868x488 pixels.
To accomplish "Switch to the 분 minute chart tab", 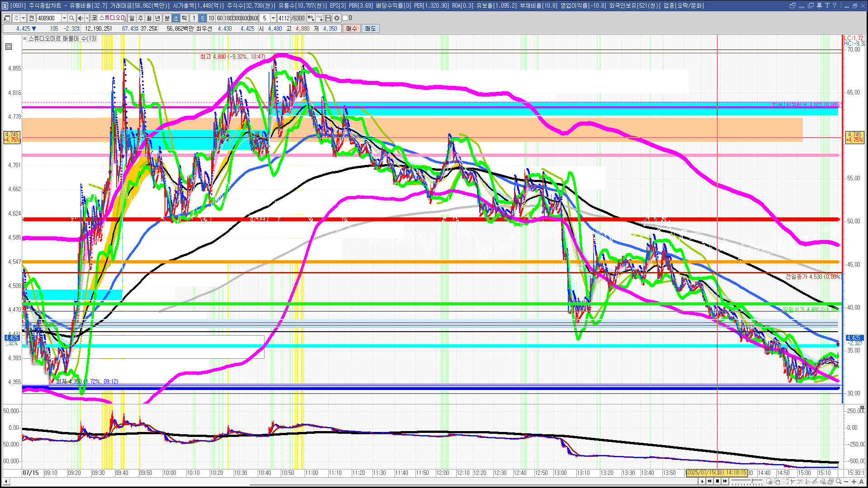I will (x=167, y=18).
